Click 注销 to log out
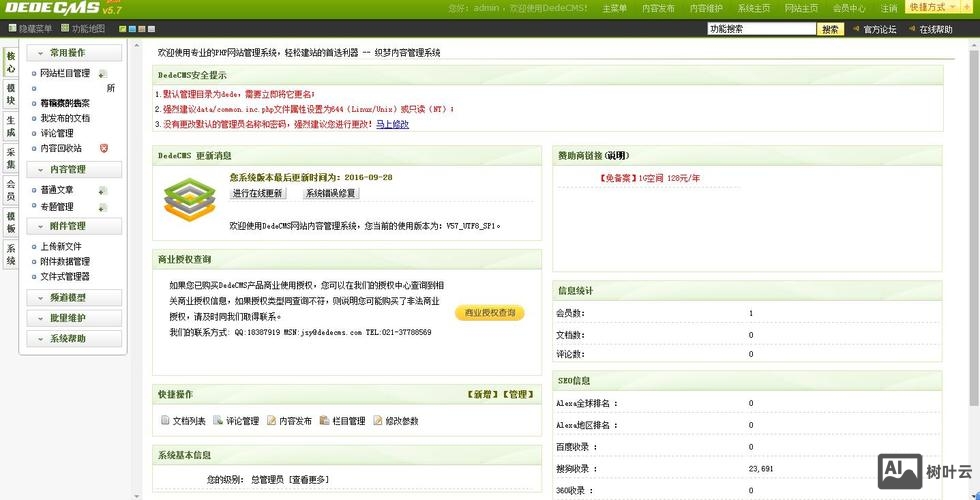 click(x=889, y=9)
